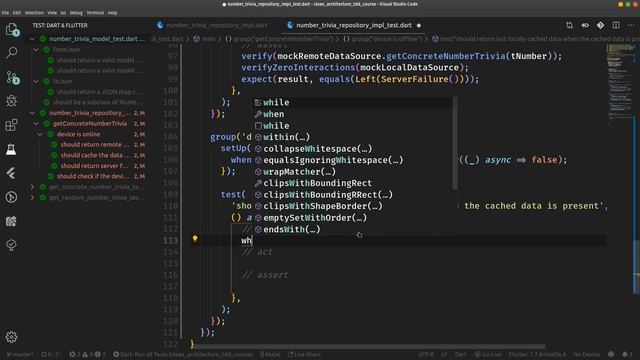640x360 pixels.
Task: Click the master branch indicator
Action: pyautogui.click(x=20, y=354)
